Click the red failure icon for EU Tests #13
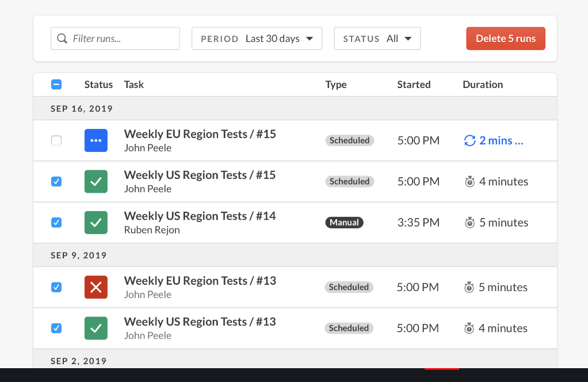This screenshot has width=588, height=382. pyautogui.click(x=96, y=286)
